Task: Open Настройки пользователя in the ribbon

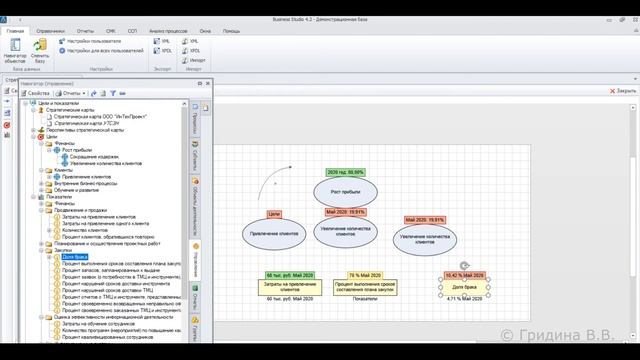Action: point(90,41)
